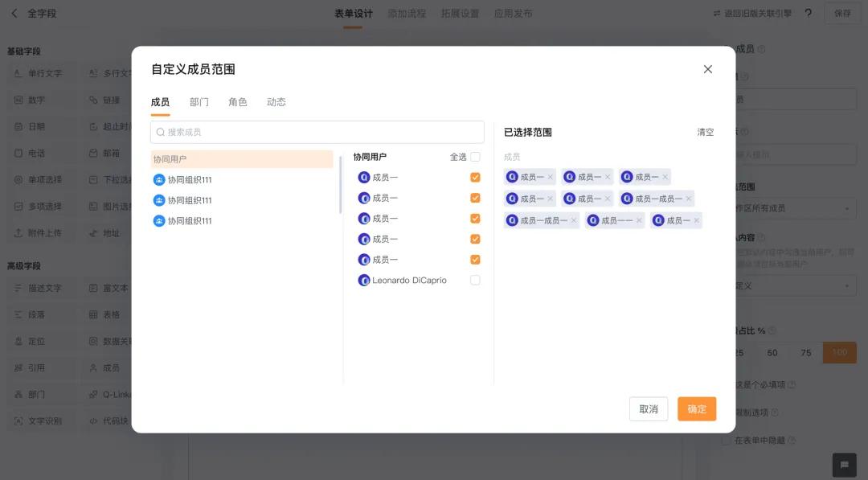Clear selections with 清空 link
The image size is (868, 480).
point(706,133)
